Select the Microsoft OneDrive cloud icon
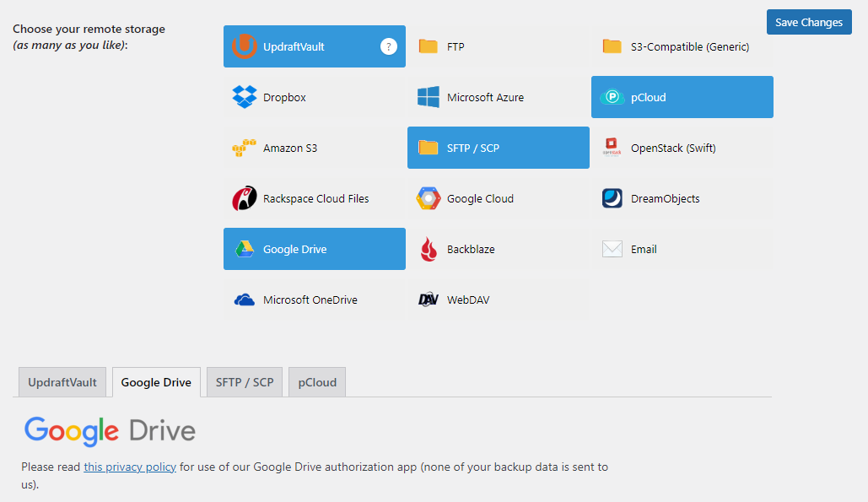The image size is (868, 502). click(244, 300)
